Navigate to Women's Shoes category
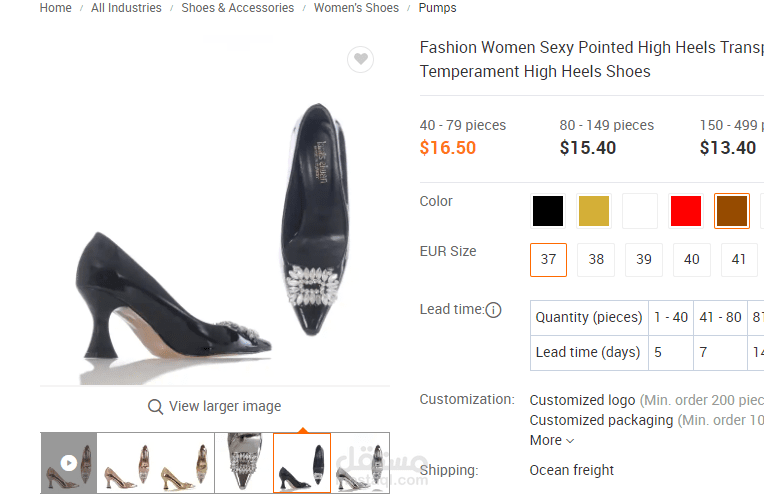This screenshot has width=764, height=498. click(x=356, y=8)
